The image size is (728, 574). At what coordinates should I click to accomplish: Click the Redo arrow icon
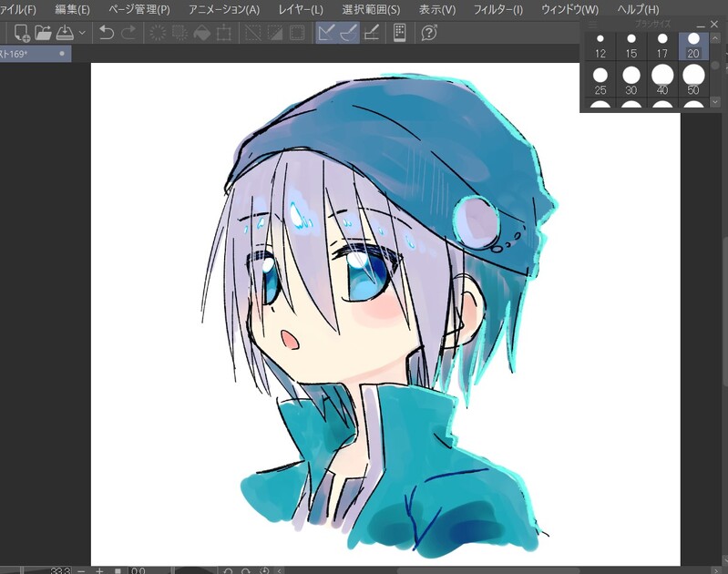pos(128,33)
